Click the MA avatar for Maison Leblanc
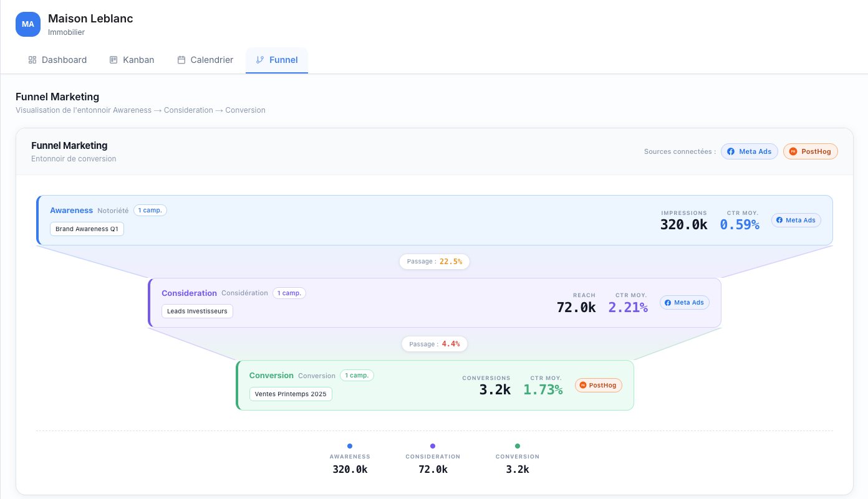 tap(27, 24)
